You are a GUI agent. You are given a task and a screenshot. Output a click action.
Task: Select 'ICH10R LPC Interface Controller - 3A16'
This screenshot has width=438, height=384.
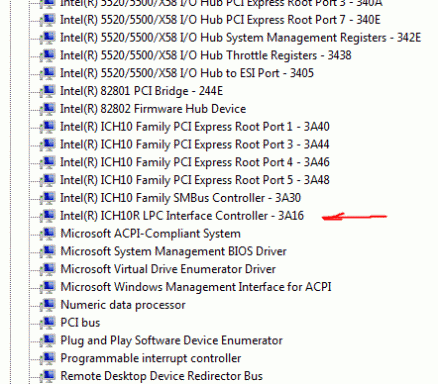click(182, 216)
